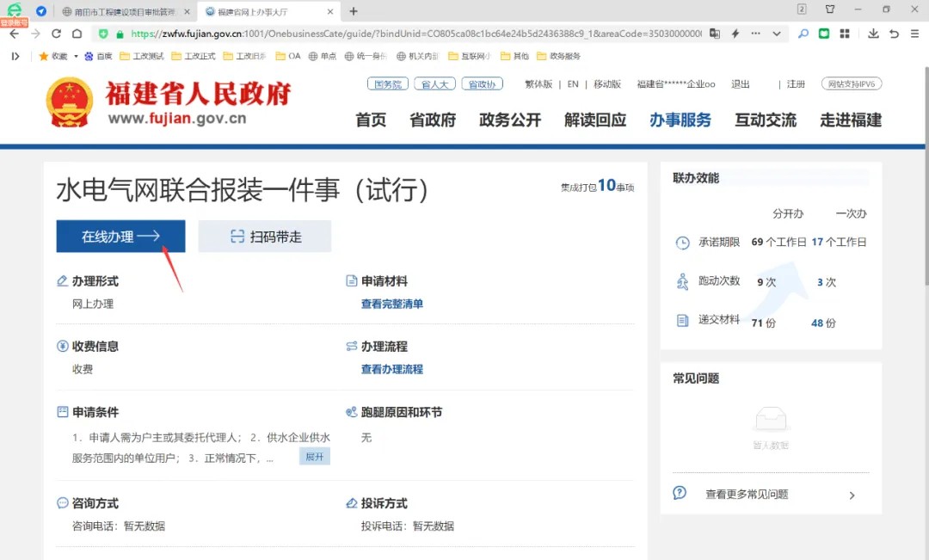Open a new browser tab
This screenshot has width=929, height=560.
pyautogui.click(x=353, y=11)
